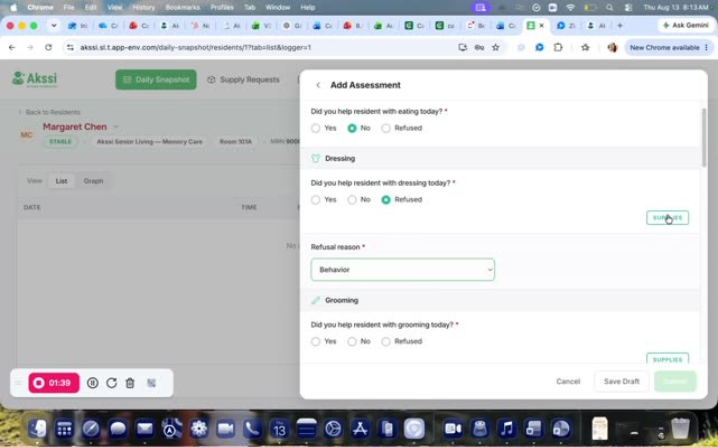Bookmark this page with star icon
718x447 pixels.
(x=495, y=47)
